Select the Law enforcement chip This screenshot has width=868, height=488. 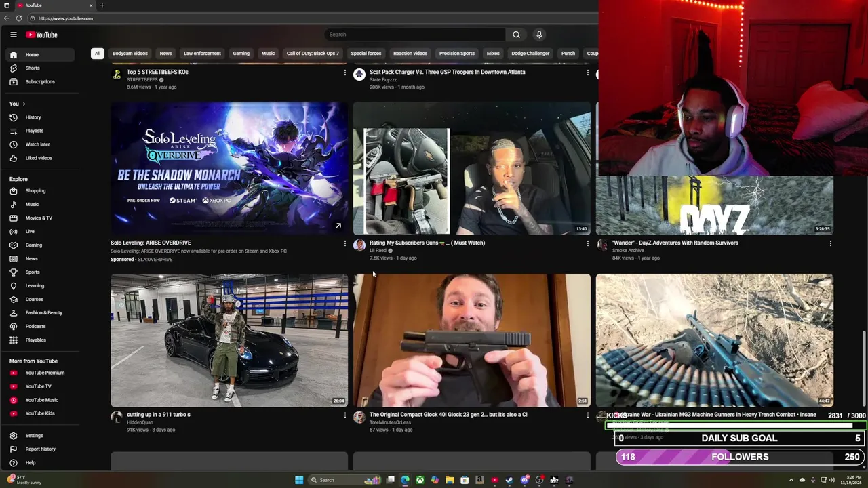[x=202, y=54]
